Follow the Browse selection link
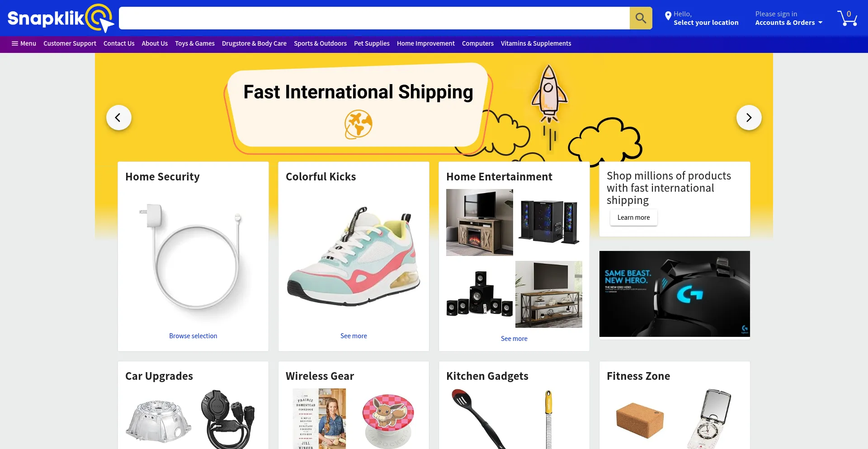868x449 pixels. pos(193,336)
